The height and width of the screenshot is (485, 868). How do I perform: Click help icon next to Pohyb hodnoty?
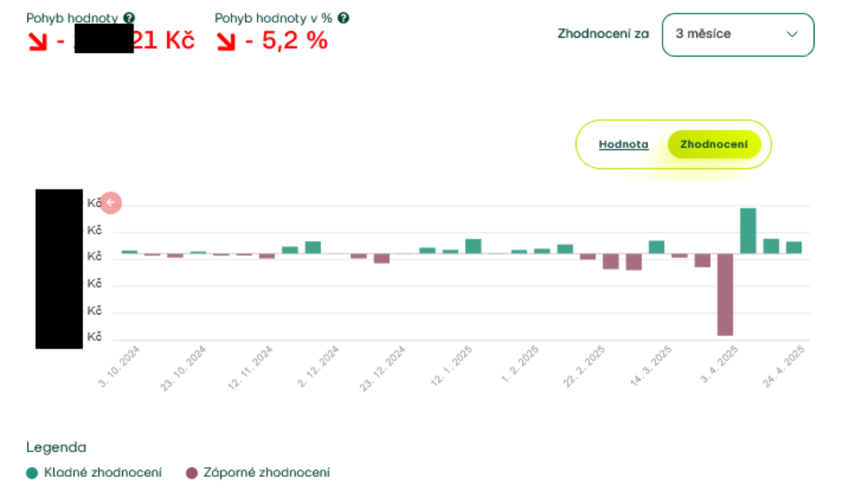pos(129,18)
